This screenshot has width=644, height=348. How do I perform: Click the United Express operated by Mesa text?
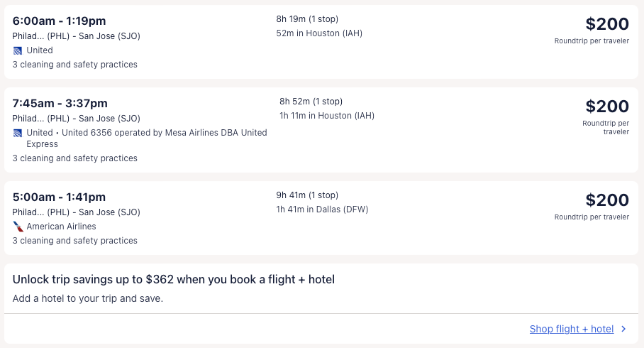click(x=146, y=138)
